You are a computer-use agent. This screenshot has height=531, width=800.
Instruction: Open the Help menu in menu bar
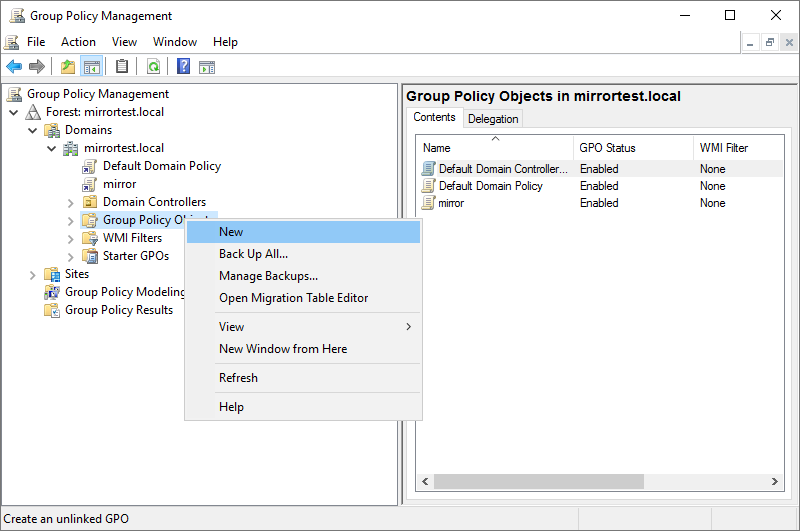coord(225,42)
